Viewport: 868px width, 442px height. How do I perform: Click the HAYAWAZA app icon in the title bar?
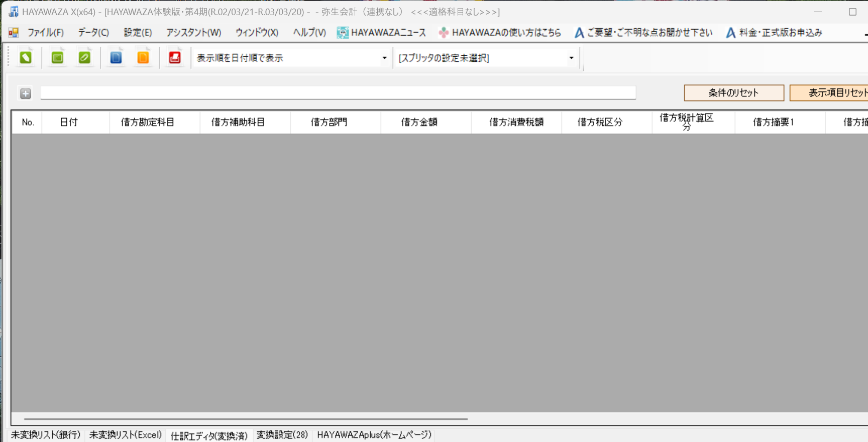click(x=14, y=12)
